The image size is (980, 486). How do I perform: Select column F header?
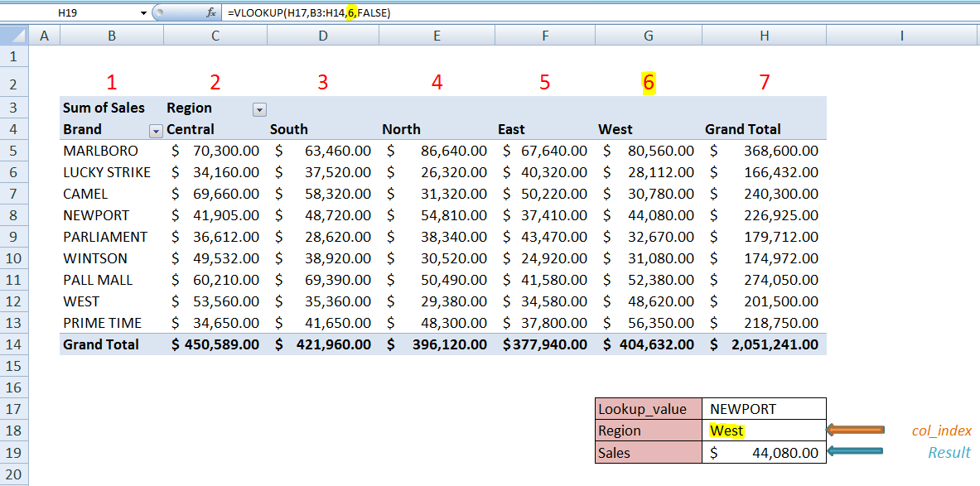tap(546, 36)
